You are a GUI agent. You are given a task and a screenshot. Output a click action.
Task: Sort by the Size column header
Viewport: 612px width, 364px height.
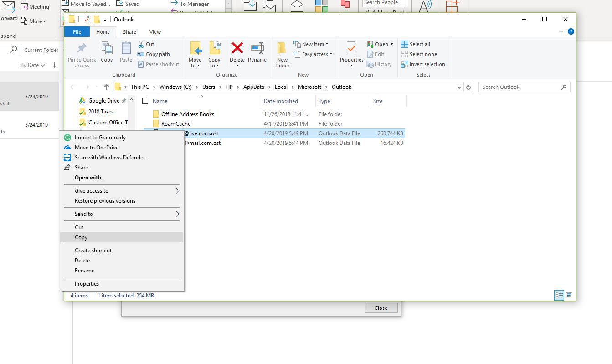click(x=388, y=101)
